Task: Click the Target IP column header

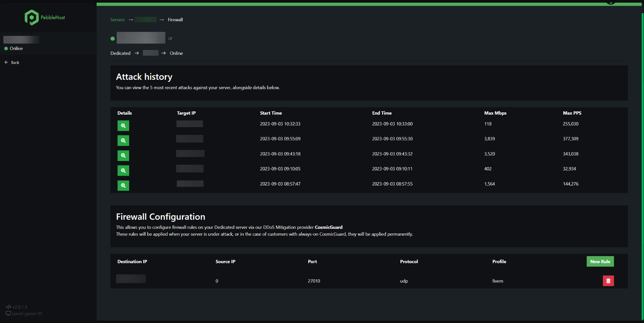Action: pos(186,113)
